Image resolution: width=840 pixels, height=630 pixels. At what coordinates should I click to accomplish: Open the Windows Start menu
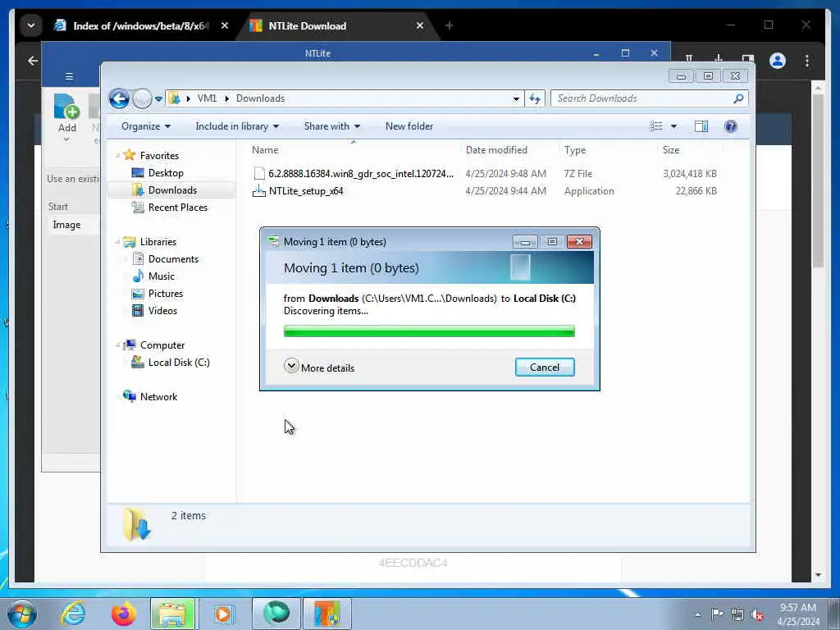tap(21, 614)
